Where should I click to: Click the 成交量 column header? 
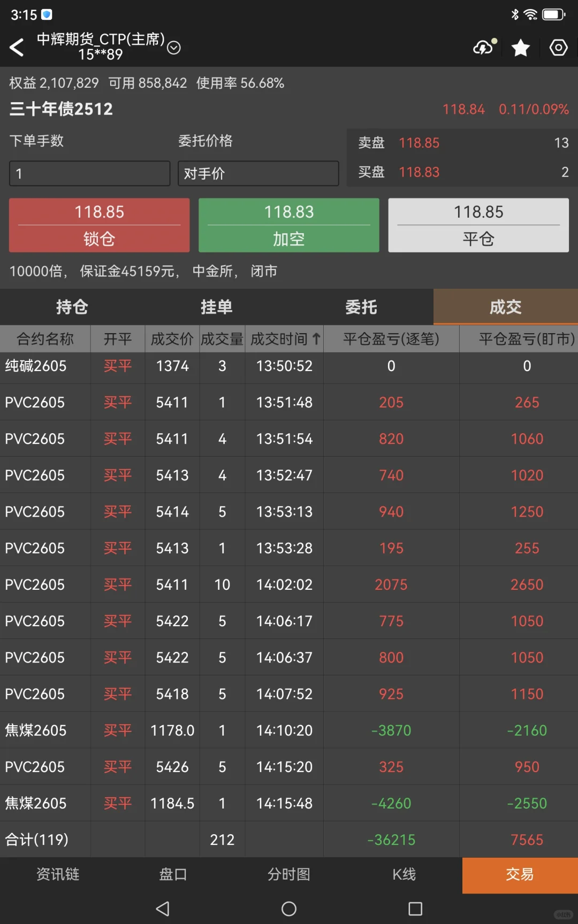click(x=222, y=338)
